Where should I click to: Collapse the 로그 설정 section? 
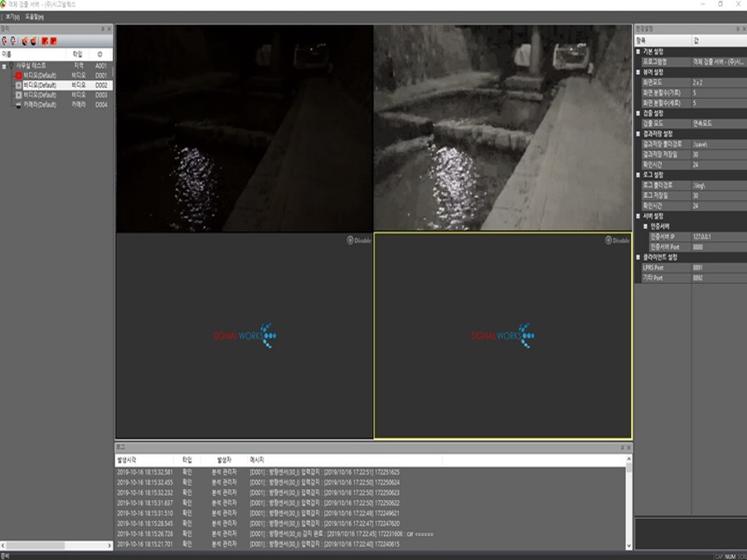639,175
